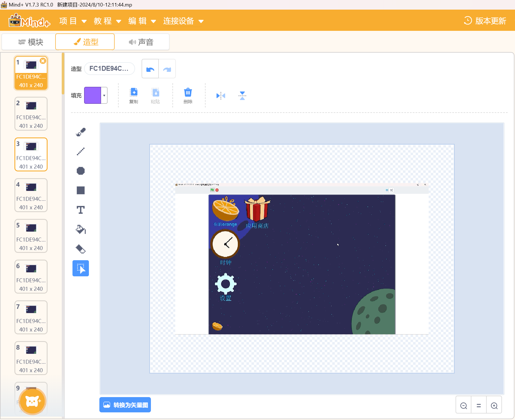Click the add-costume cat button
The image size is (515, 420).
click(x=33, y=401)
